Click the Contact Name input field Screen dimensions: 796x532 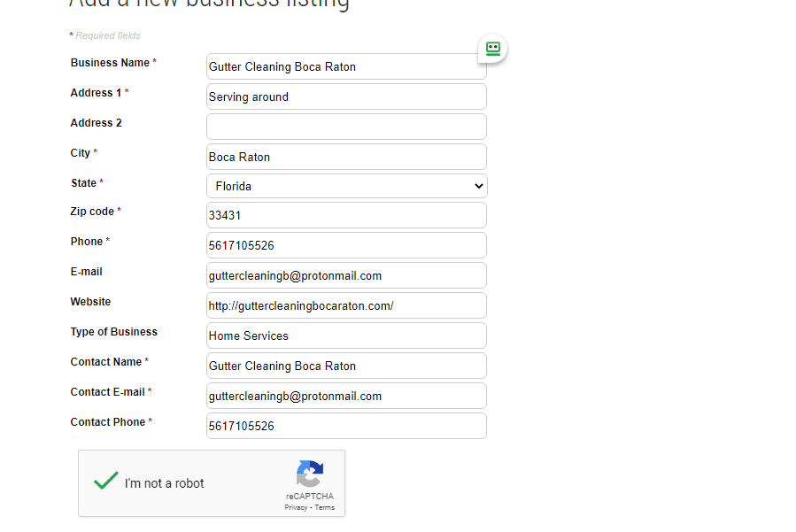[346, 366]
